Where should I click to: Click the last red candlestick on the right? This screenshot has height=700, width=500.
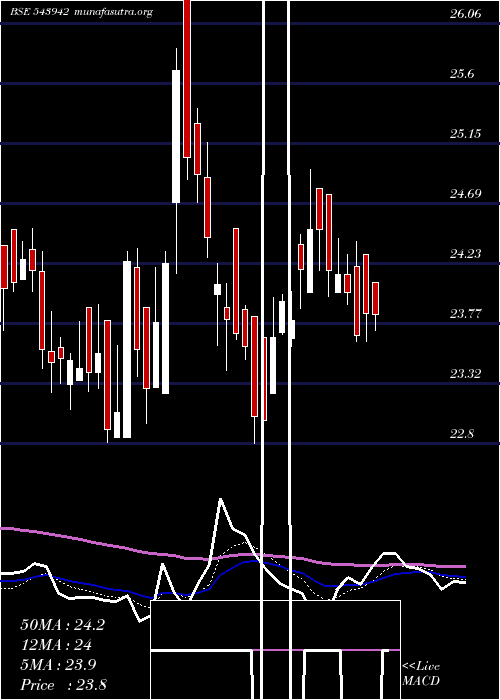[x=375, y=299]
